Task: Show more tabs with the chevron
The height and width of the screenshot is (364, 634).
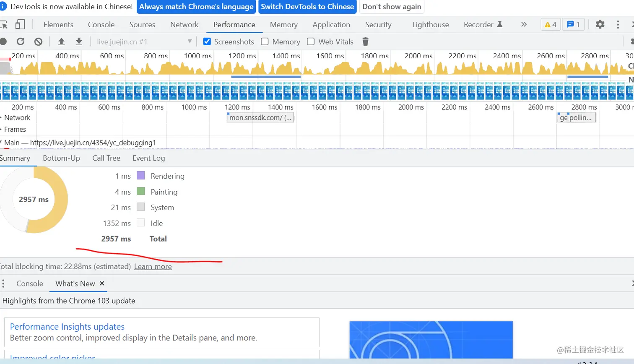Action: (524, 24)
